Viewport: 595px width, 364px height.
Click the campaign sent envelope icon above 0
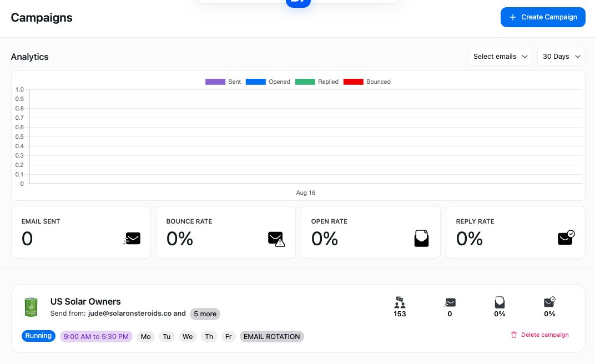(450, 302)
